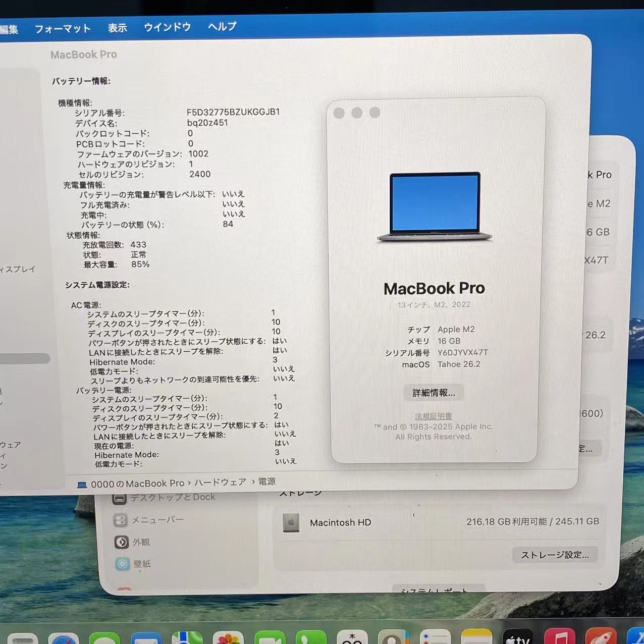Select 0000のMacBook Pro in the path bar
This screenshot has height=644, width=644.
[x=137, y=484]
